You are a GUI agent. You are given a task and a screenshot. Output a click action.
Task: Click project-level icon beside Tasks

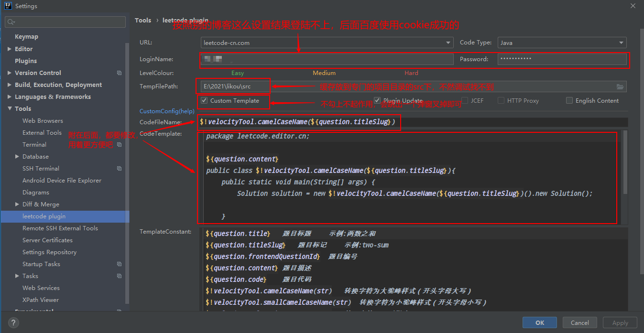pos(119,276)
